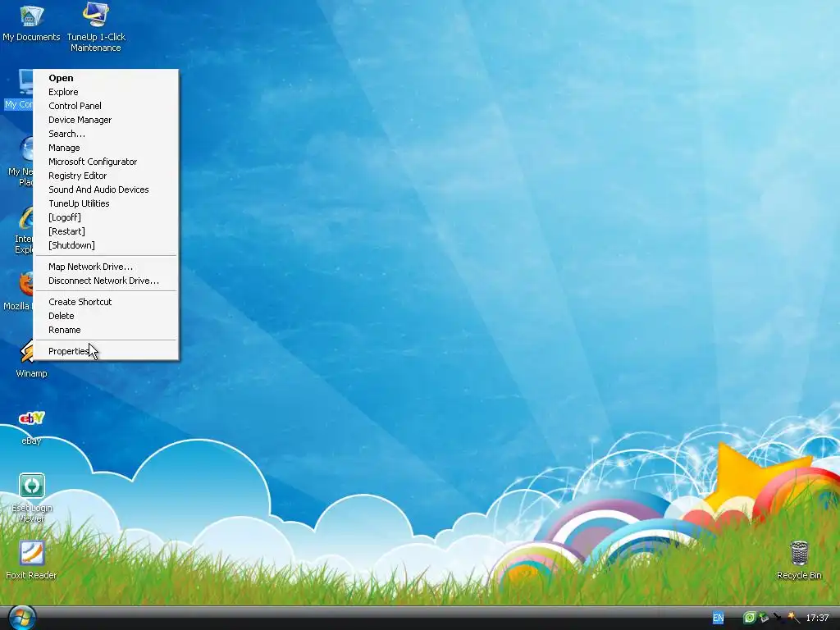Open TuneUp 1-Click Maintenance desktop icon
840x630 pixels.
click(96, 27)
